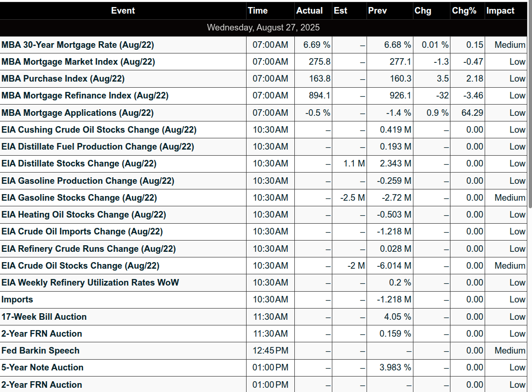Click the 163.8 Purchase Index actual value
The height and width of the screenshot is (392, 532).
319,79
